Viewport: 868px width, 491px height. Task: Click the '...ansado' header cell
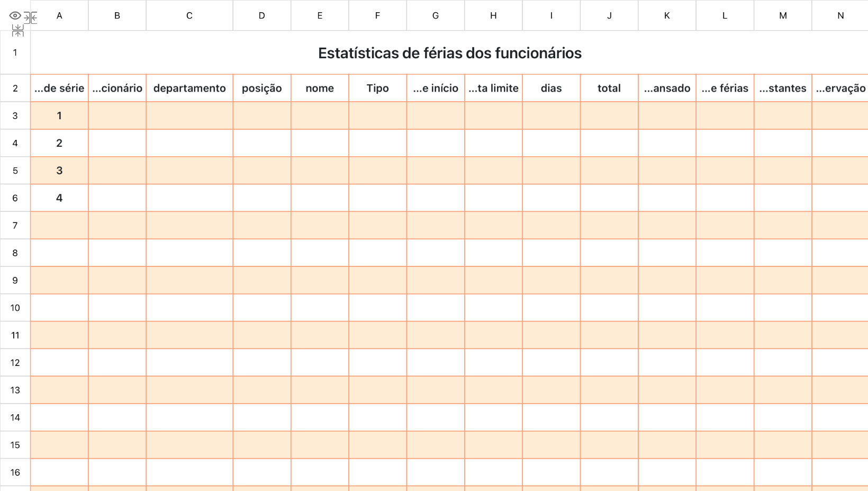(x=667, y=88)
